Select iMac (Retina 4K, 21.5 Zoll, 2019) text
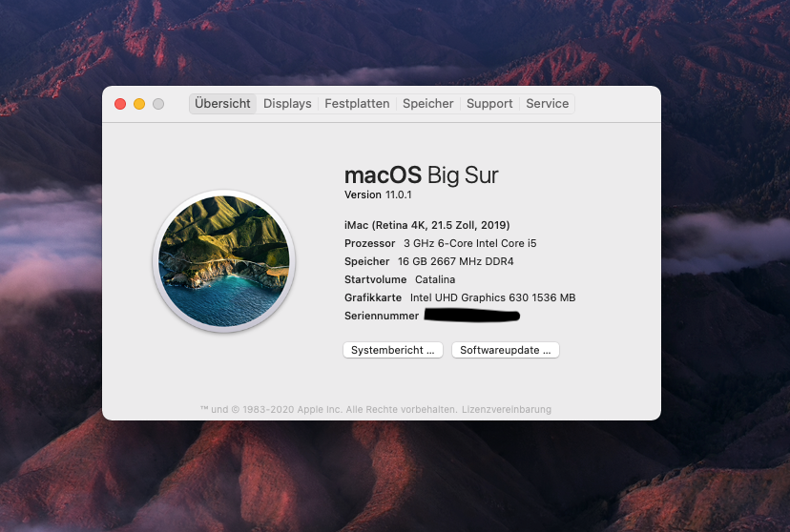The width and height of the screenshot is (790, 532). 426,225
